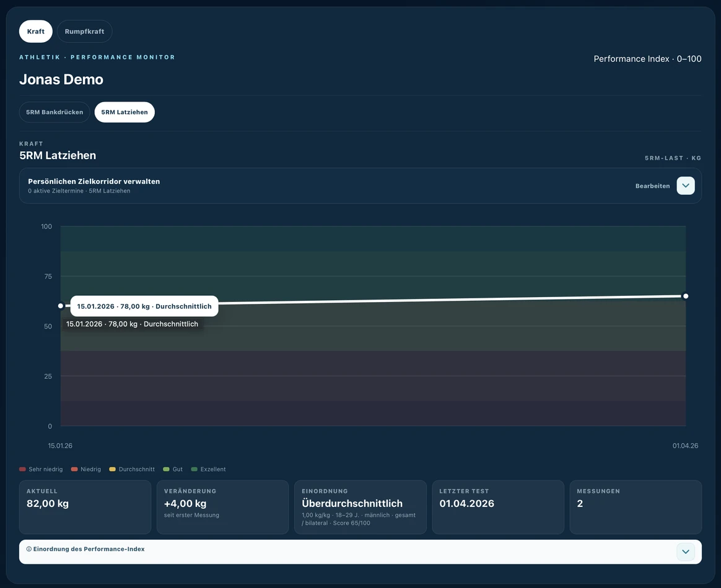Click the 01.04.26 x-axis date label
This screenshot has width=721, height=588.
coord(685,446)
